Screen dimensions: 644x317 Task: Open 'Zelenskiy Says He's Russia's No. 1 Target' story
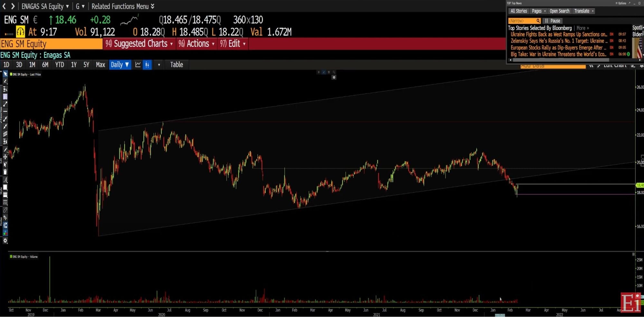click(x=559, y=41)
